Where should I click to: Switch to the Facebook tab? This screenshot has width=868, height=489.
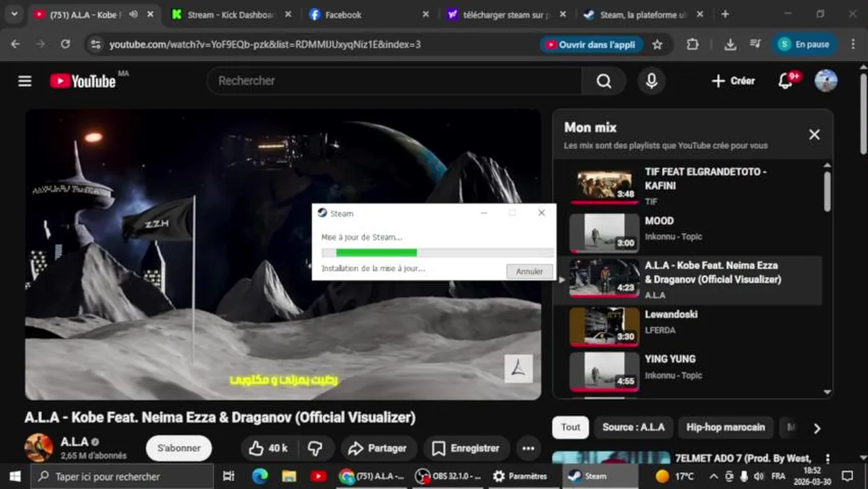[369, 14]
